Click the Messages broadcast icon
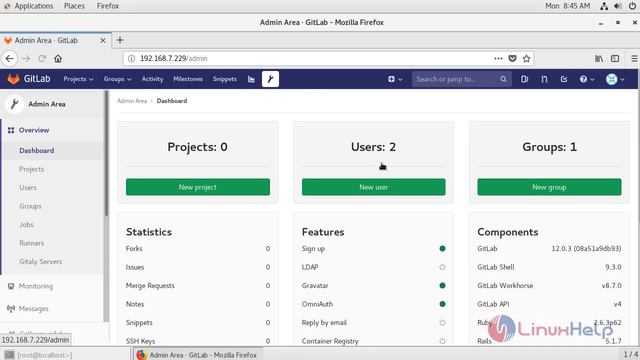The width and height of the screenshot is (640, 360). (11, 309)
